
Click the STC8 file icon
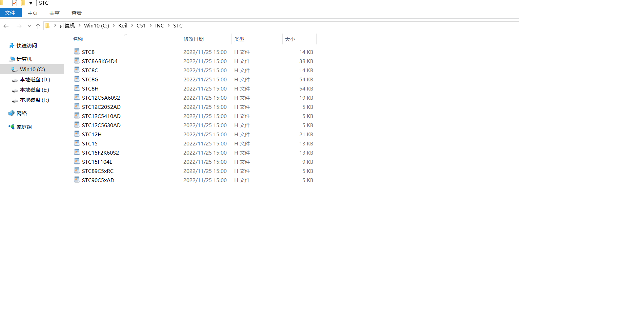77,52
